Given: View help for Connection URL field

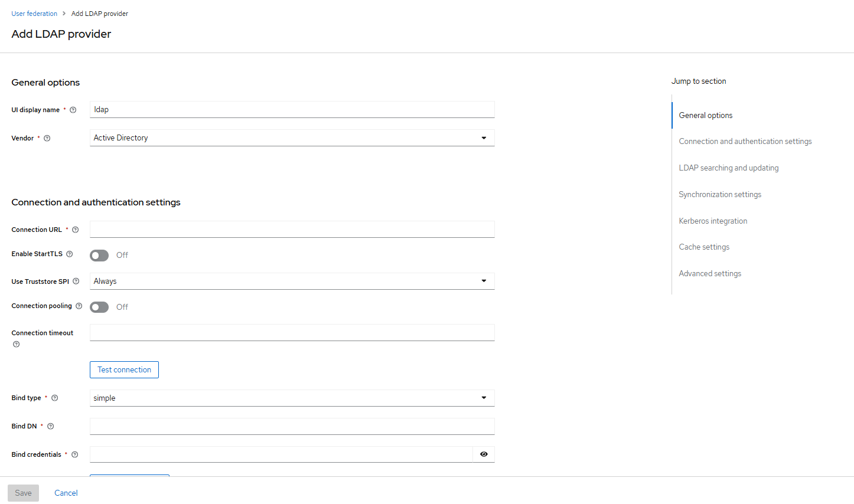Looking at the screenshot, I should 75,230.
